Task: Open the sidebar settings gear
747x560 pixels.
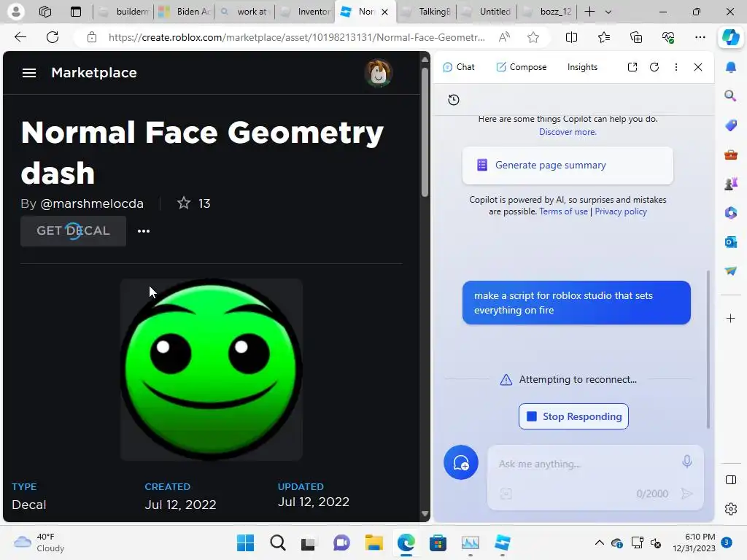Action: 731,509
